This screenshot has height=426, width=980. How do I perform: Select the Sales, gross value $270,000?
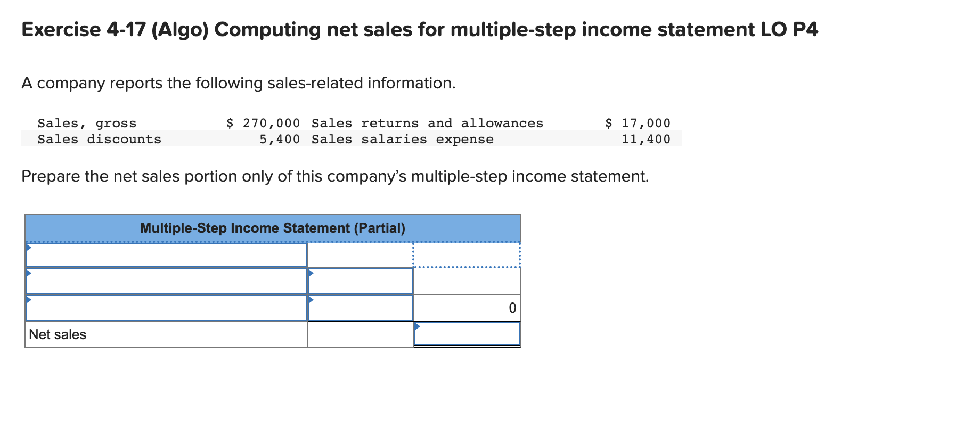263,122
